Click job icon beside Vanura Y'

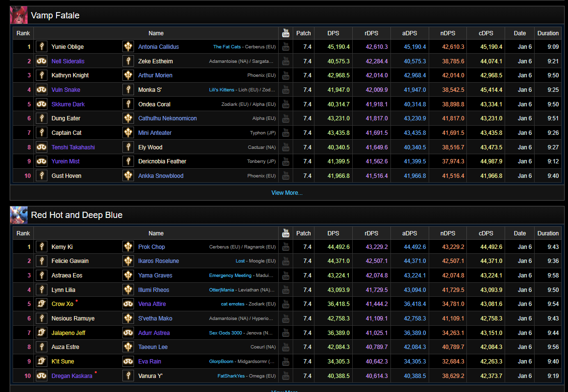click(128, 376)
